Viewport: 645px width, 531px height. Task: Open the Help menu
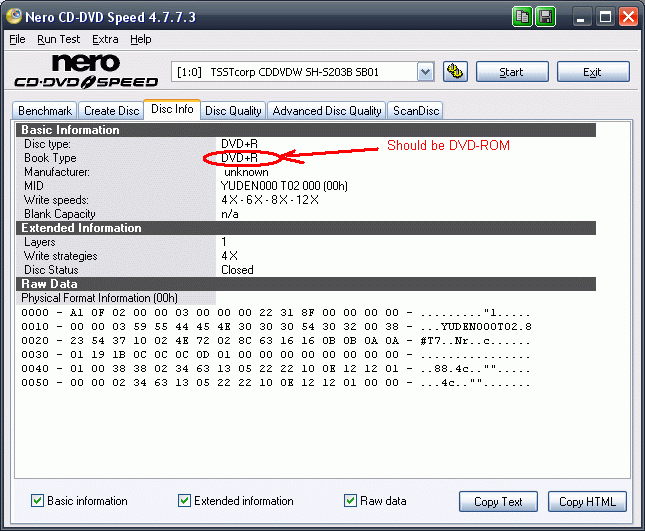pyautogui.click(x=141, y=39)
